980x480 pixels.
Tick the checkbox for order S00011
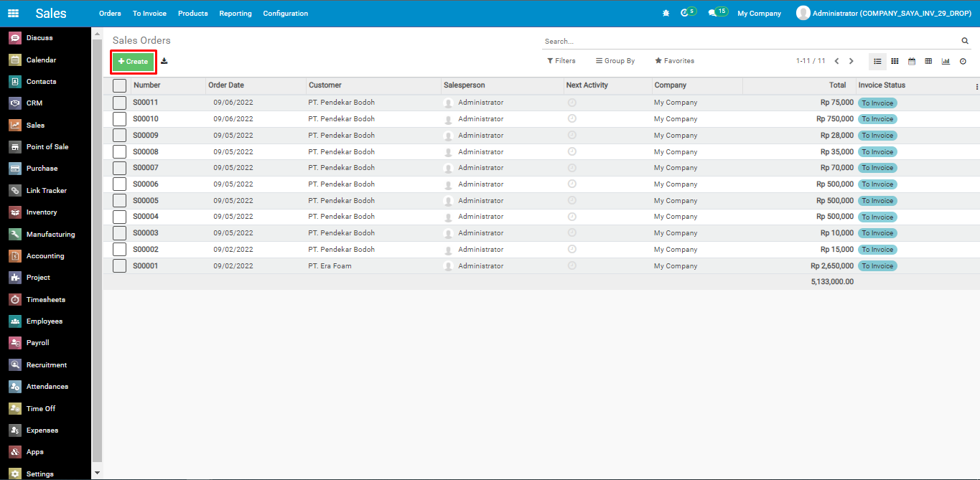click(x=119, y=103)
